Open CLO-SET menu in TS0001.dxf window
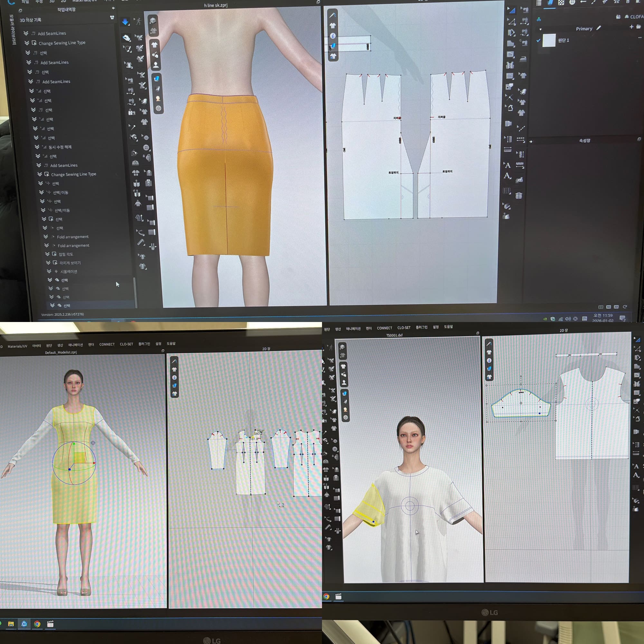Screen dimensions: 644x644 coord(404,328)
